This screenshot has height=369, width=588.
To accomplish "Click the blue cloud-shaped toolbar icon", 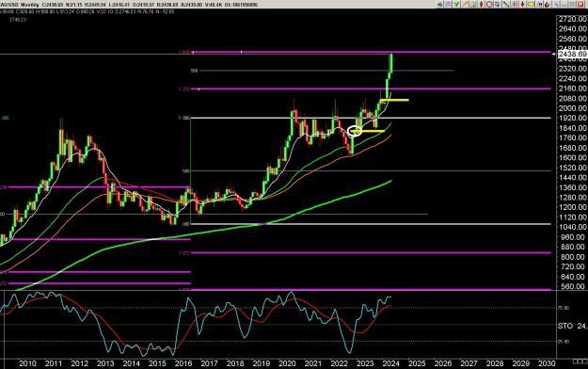I will point(439,4).
